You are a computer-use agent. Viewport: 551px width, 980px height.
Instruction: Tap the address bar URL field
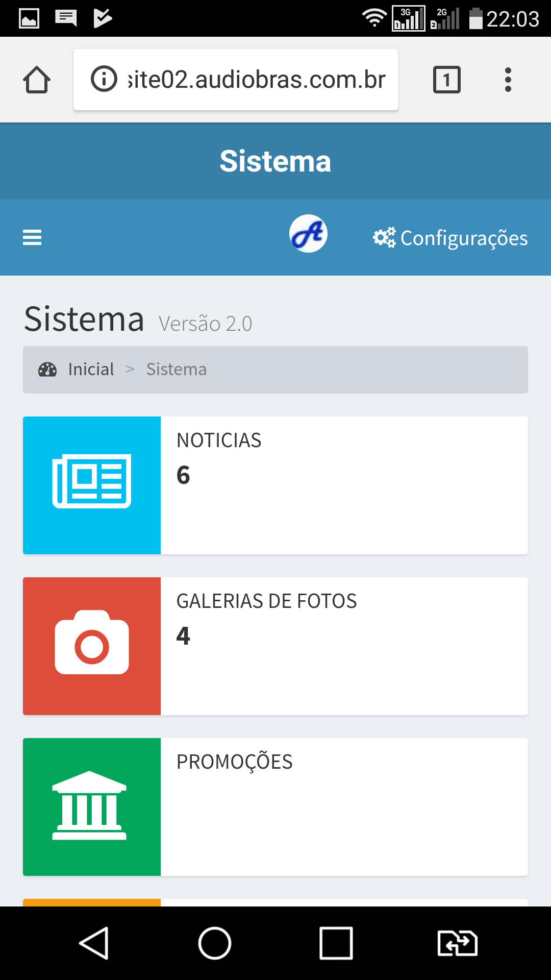point(236,80)
